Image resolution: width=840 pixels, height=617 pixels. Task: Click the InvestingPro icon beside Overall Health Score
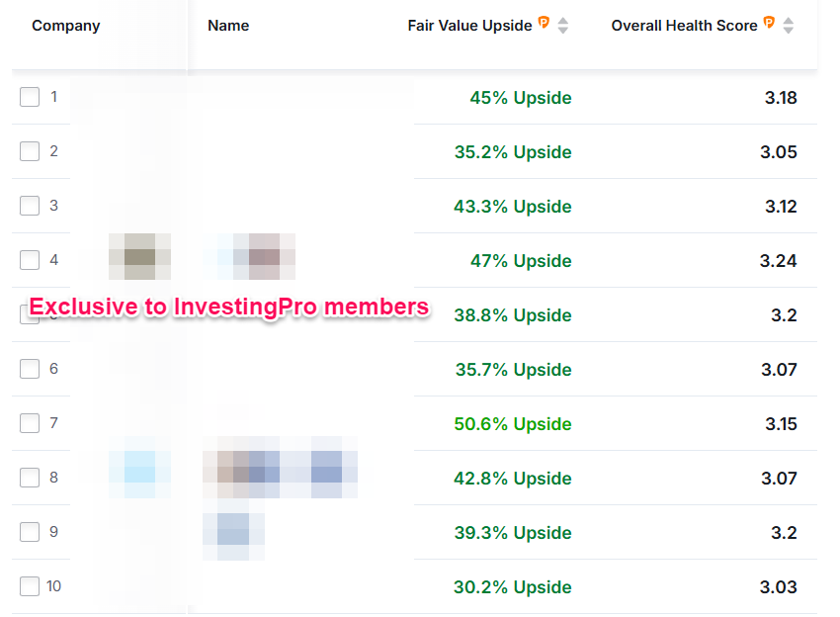[x=769, y=23]
